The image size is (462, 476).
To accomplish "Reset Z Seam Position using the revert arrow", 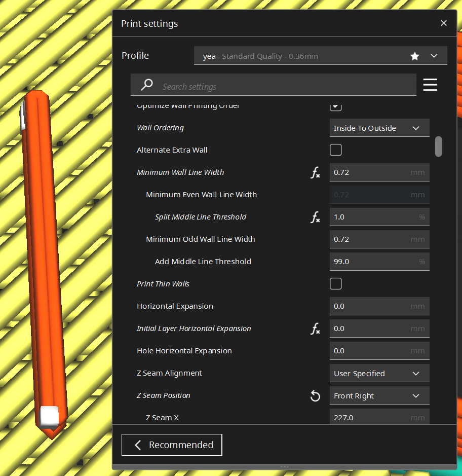I will (x=315, y=395).
